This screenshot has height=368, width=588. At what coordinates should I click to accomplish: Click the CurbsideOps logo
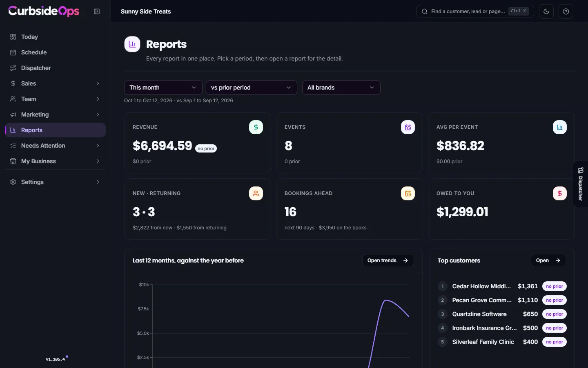click(x=44, y=11)
